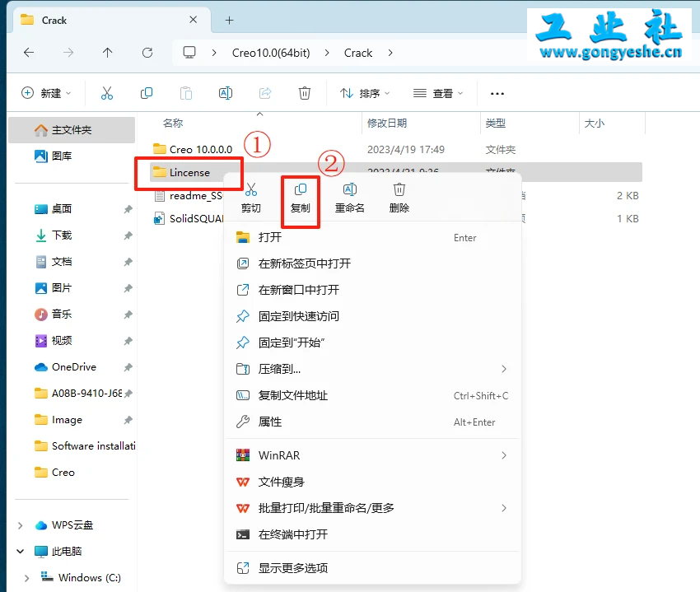Select 批量打印/批量重命名/更多
The width and height of the screenshot is (700, 592).
[x=372, y=508]
